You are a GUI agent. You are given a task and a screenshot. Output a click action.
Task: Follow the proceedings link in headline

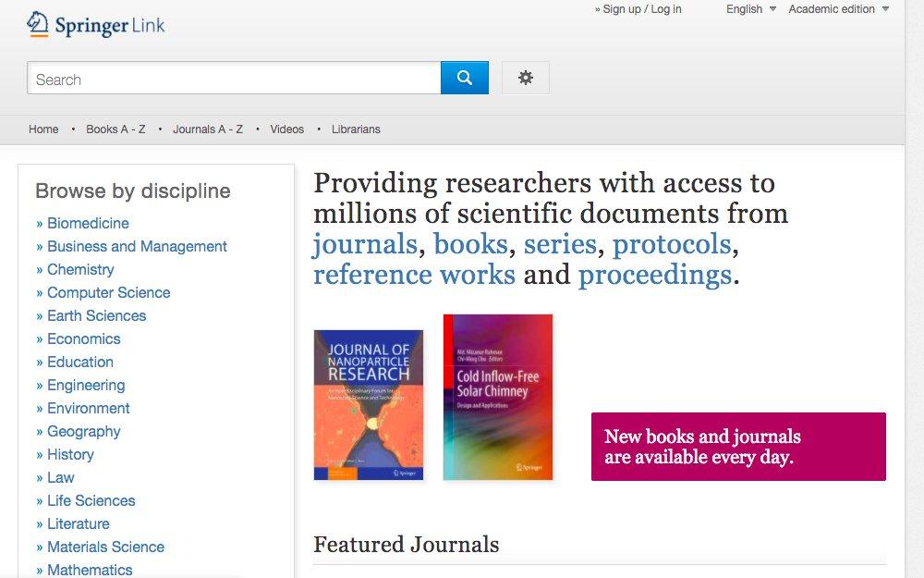click(x=655, y=276)
